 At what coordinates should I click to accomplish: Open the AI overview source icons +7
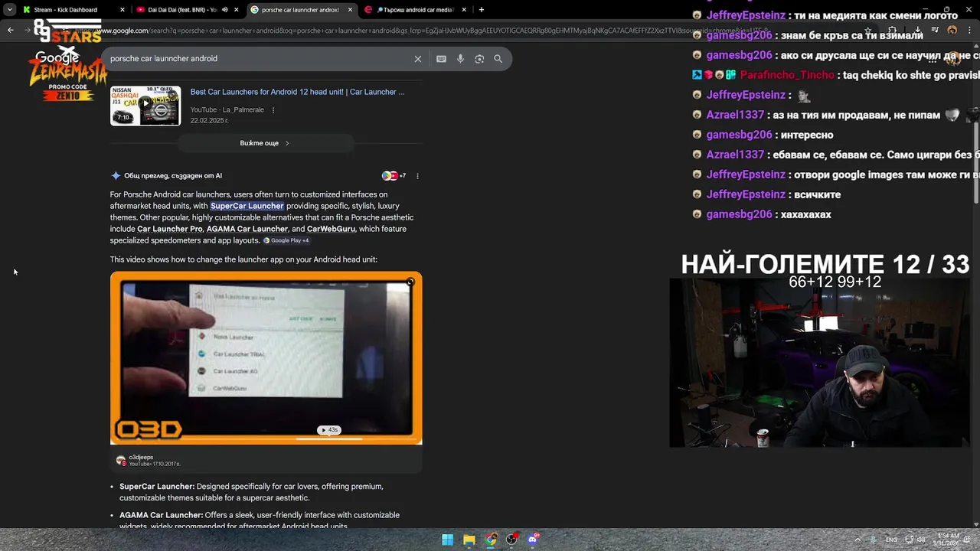pyautogui.click(x=394, y=176)
